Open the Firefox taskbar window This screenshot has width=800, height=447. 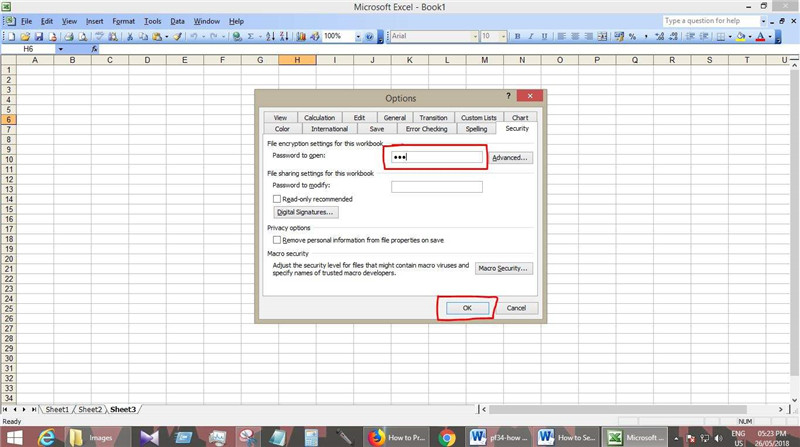point(398,437)
